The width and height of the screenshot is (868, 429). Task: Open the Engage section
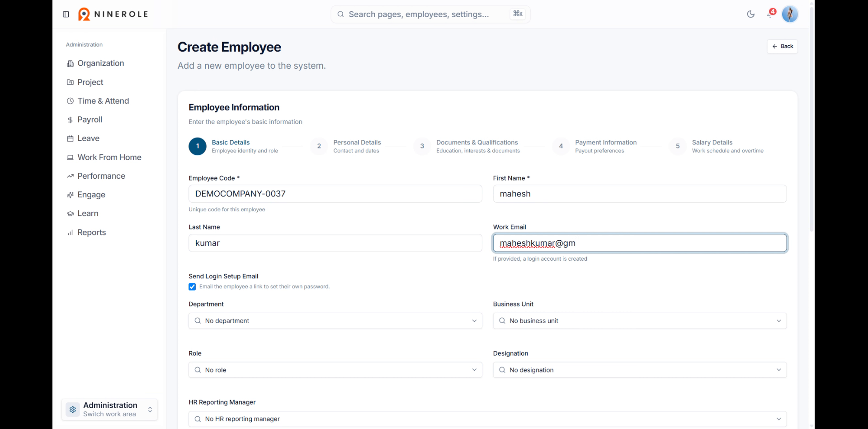pyautogui.click(x=86, y=195)
